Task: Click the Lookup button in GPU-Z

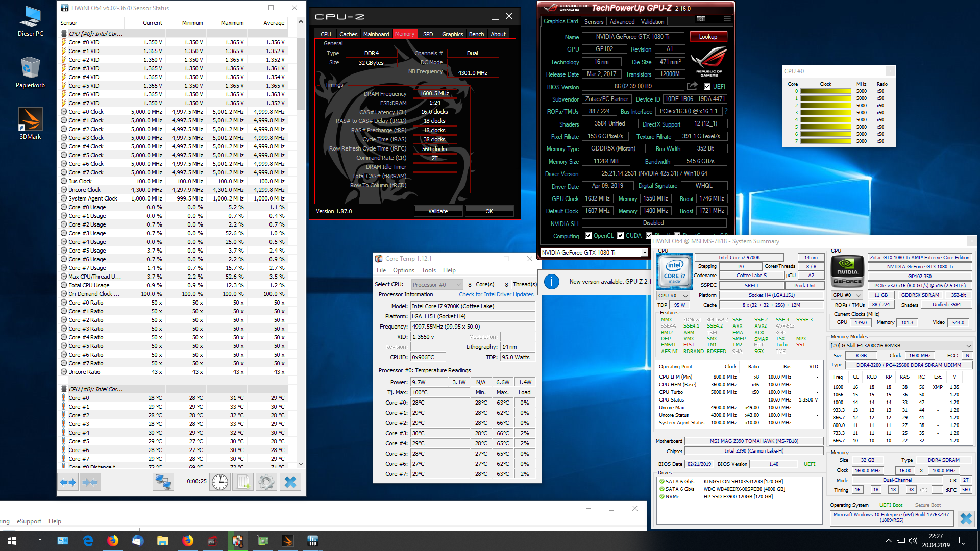Action: (708, 37)
